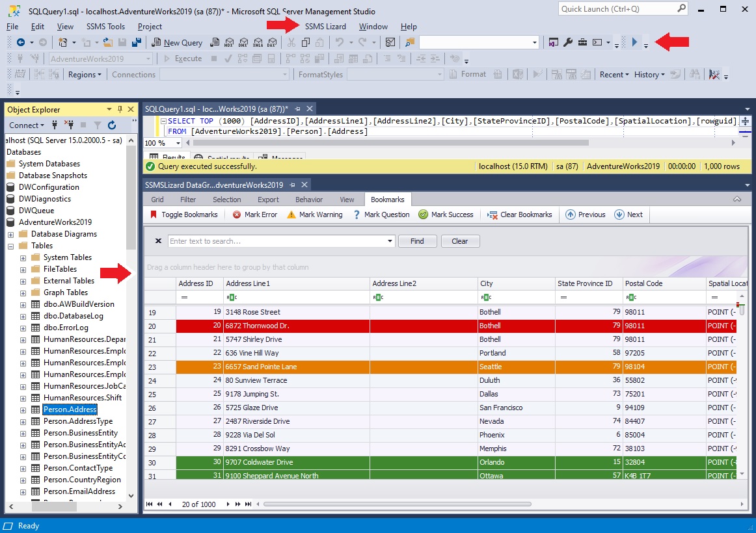Image resolution: width=756 pixels, height=533 pixels.
Task: Click the Copy icon in toolbar
Action: tap(306, 42)
